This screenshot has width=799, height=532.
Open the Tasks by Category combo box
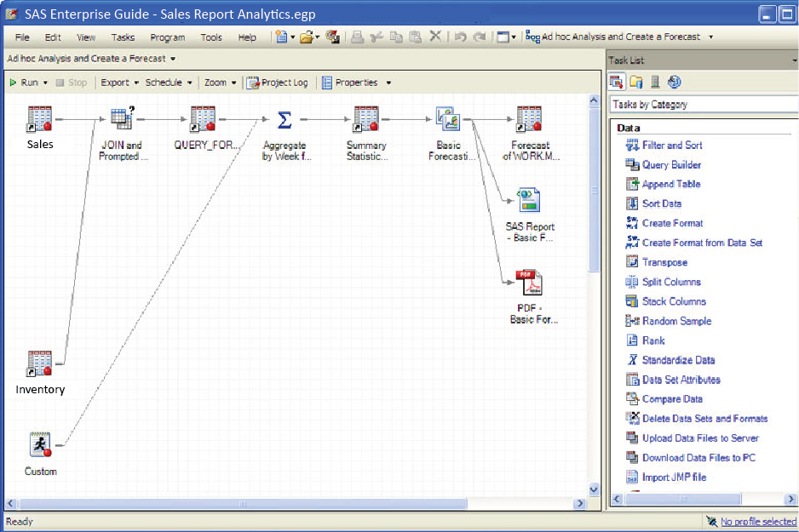click(x=704, y=105)
